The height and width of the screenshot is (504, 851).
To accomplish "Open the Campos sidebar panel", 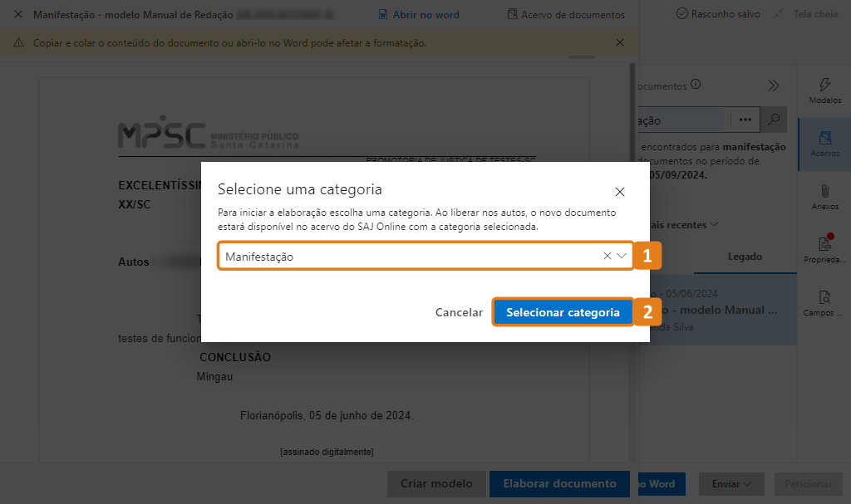I will tap(824, 303).
